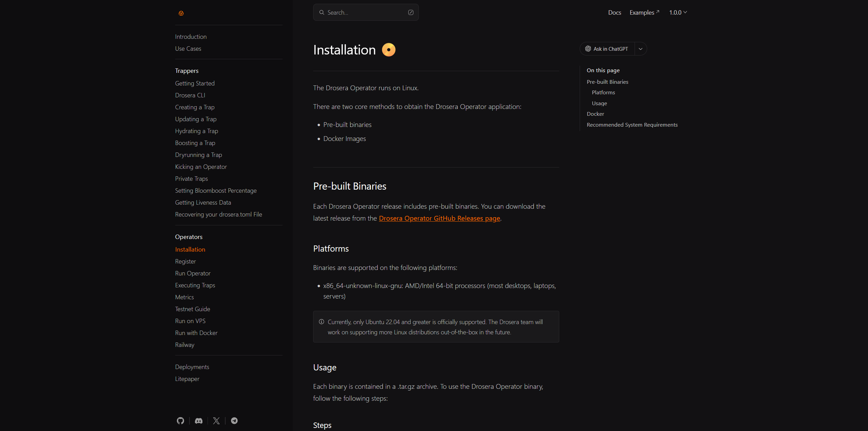Image resolution: width=868 pixels, height=431 pixels.
Task: Go to the Docs nav item
Action: [x=614, y=13]
